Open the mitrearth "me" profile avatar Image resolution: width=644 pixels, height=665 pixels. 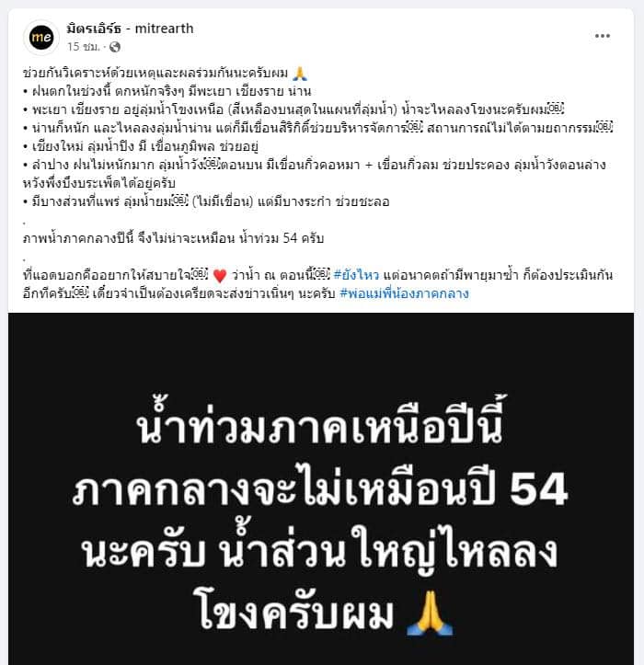point(41,38)
